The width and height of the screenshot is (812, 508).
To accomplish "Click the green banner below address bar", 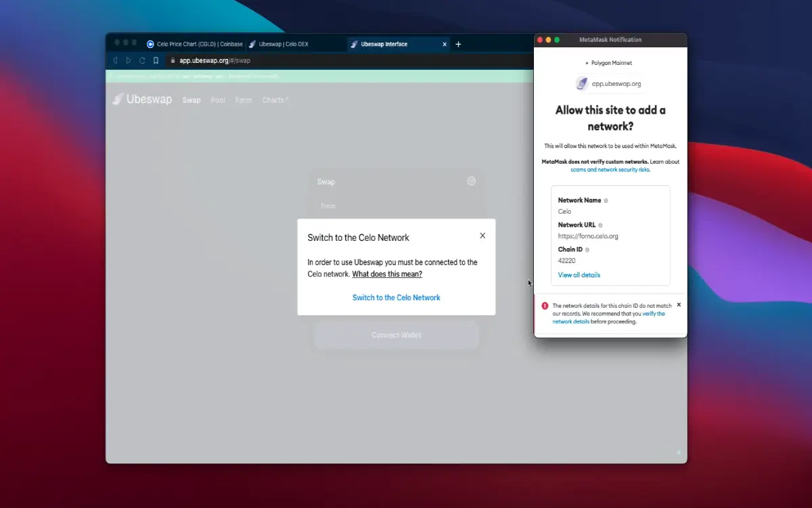I will click(320, 76).
